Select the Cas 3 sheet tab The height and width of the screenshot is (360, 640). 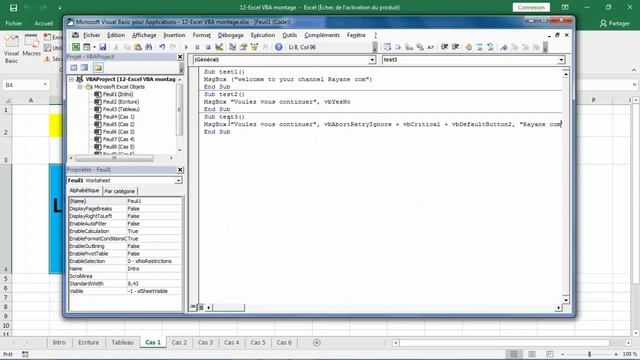tap(205, 342)
